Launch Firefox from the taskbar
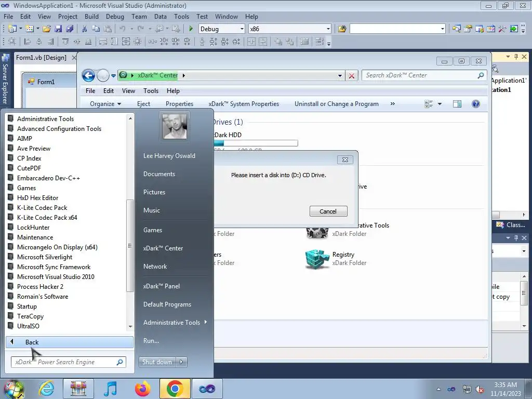The width and height of the screenshot is (532, 399). coord(143,389)
